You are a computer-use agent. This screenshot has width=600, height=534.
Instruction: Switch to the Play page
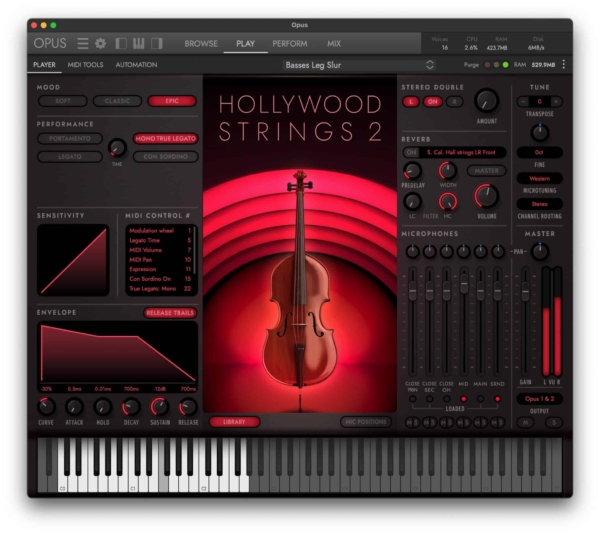245,44
